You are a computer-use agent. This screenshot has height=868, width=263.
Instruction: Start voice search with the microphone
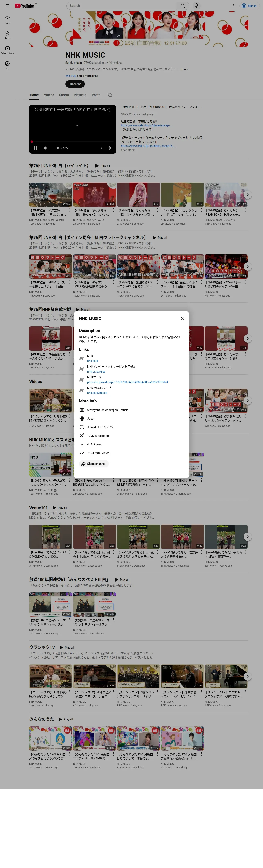pyautogui.click(x=196, y=6)
